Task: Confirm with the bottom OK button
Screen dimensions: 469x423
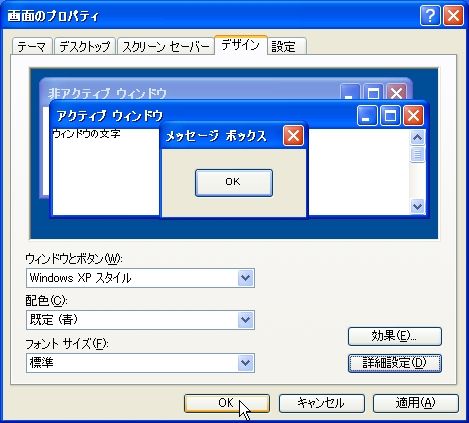Action: point(227,403)
